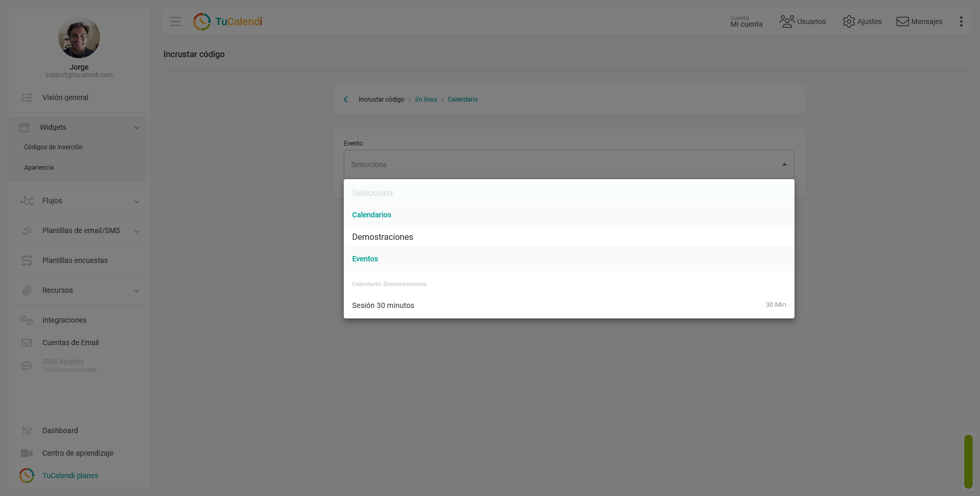Open the Cuentas de Email label

pyautogui.click(x=71, y=343)
